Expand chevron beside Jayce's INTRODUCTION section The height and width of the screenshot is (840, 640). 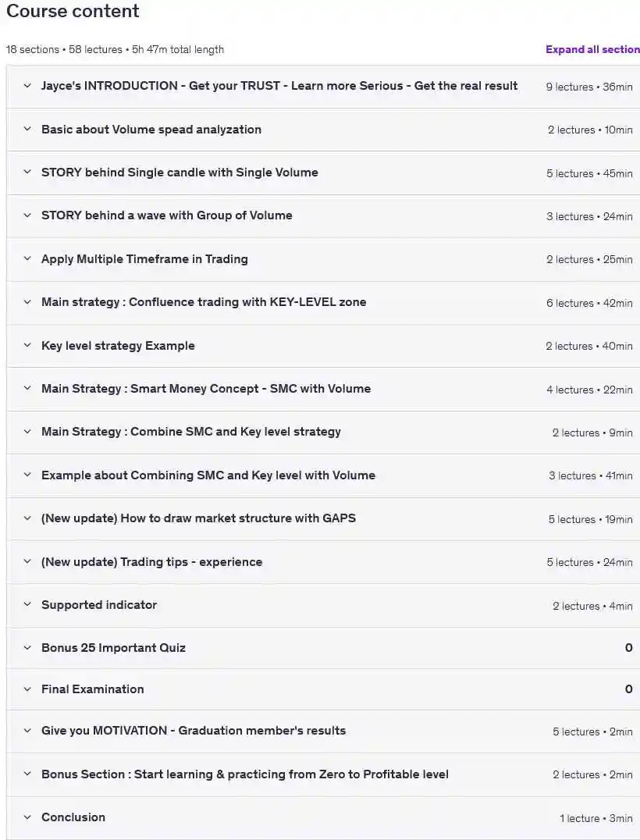point(27,86)
